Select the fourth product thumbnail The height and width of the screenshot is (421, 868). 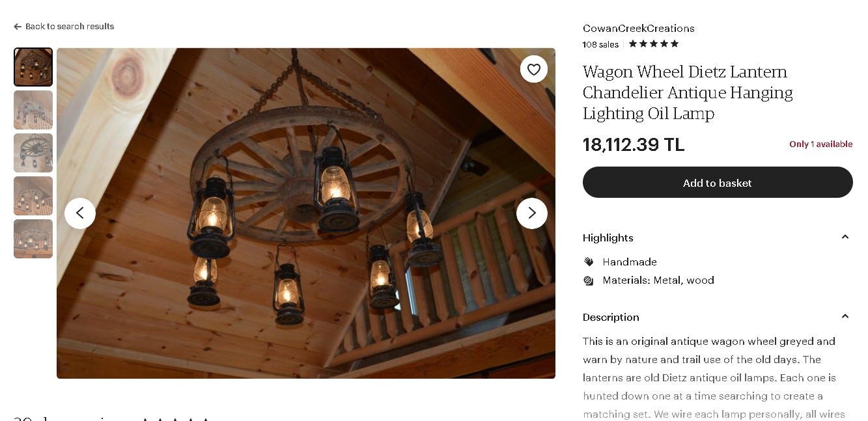[x=33, y=196]
